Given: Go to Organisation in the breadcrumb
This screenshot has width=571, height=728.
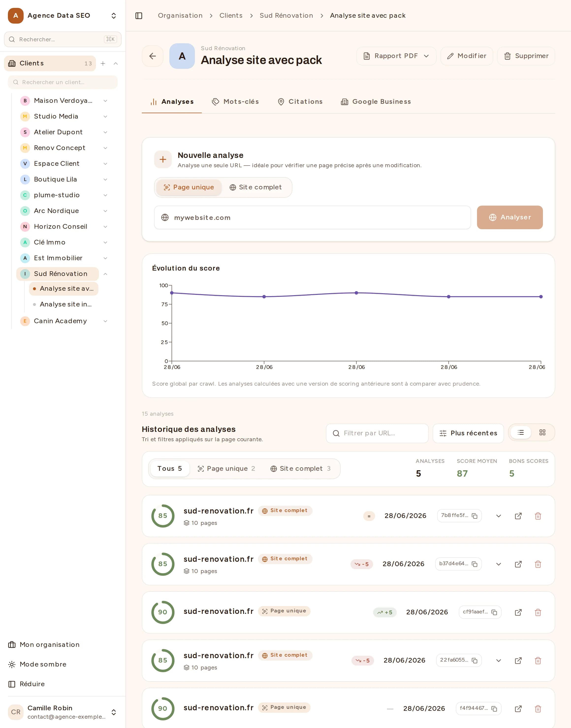Looking at the screenshot, I should (180, 16).
